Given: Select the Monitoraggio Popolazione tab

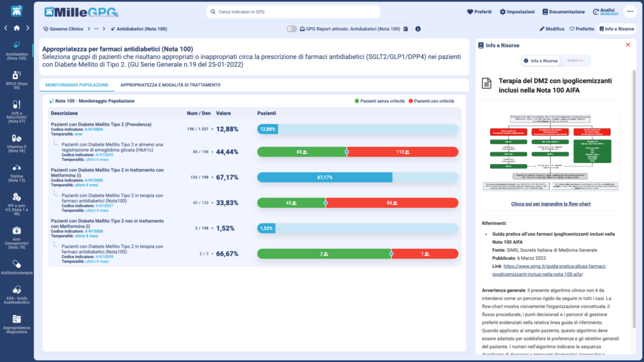Looking at the screenshot, I should (77, 85).
